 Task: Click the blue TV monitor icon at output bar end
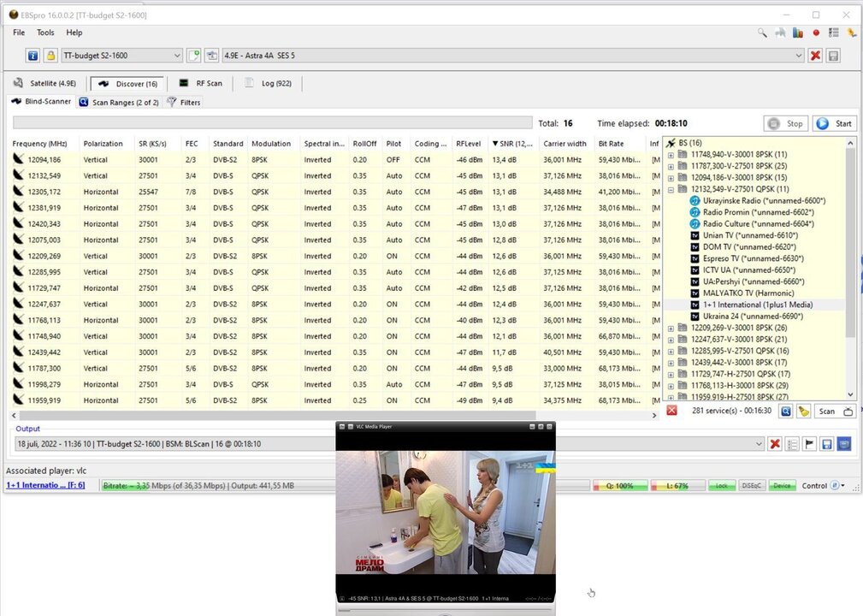pos(843,444)
